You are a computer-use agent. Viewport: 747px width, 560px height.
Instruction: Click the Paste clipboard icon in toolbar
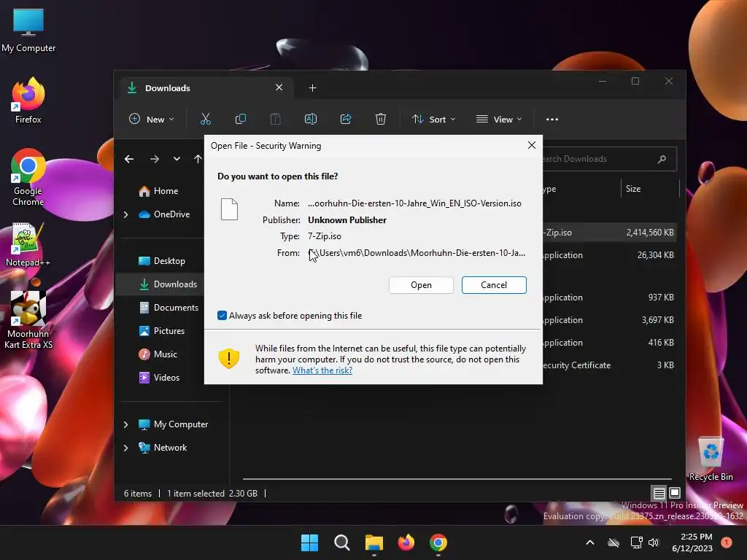(x=275, y=119)
